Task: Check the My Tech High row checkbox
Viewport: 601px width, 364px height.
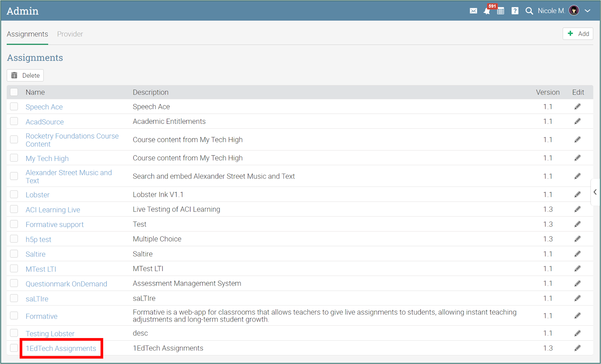Action: [14, 158]
